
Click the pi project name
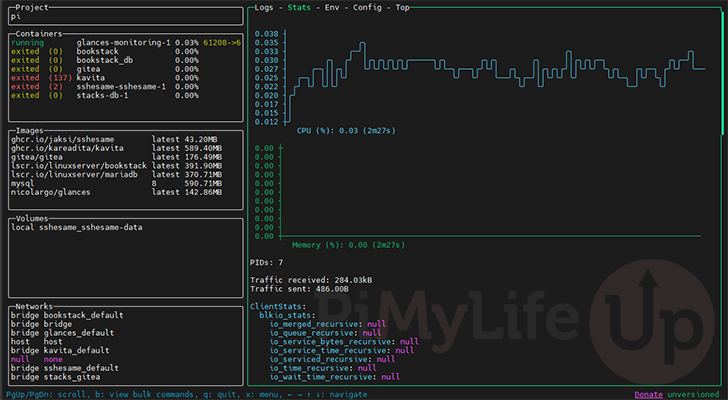[x=15, y=17]
